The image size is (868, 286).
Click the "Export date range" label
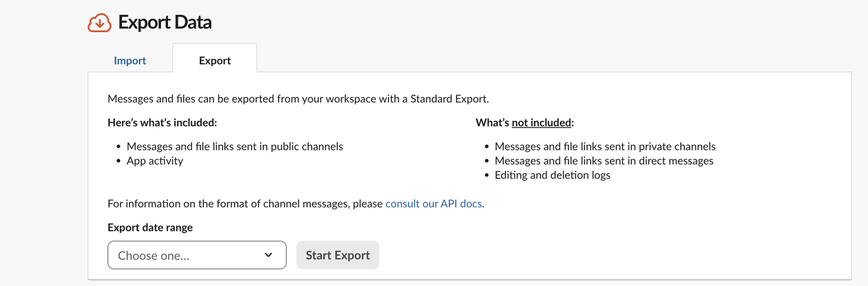pos(150,227)
